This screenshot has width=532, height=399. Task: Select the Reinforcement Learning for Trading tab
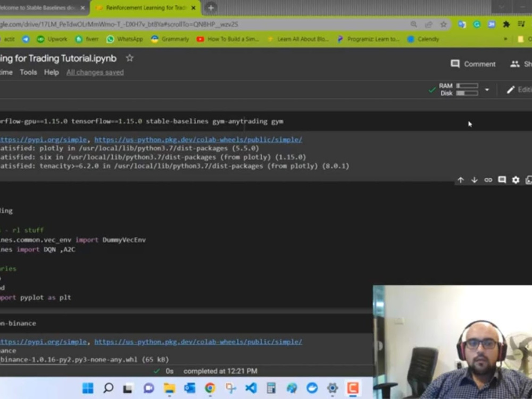tap(146, 7)
